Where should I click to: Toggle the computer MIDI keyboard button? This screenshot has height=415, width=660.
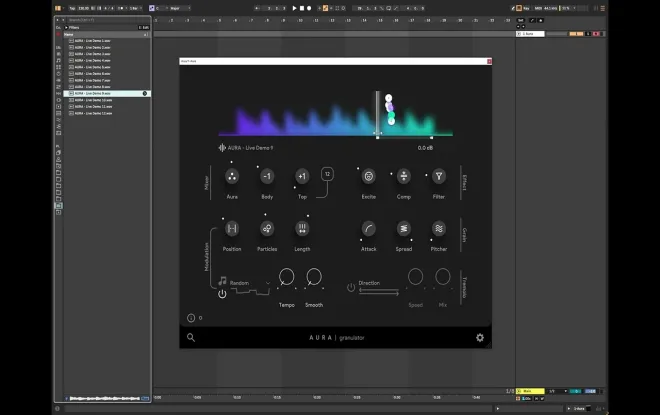click(x=519, y=8)
